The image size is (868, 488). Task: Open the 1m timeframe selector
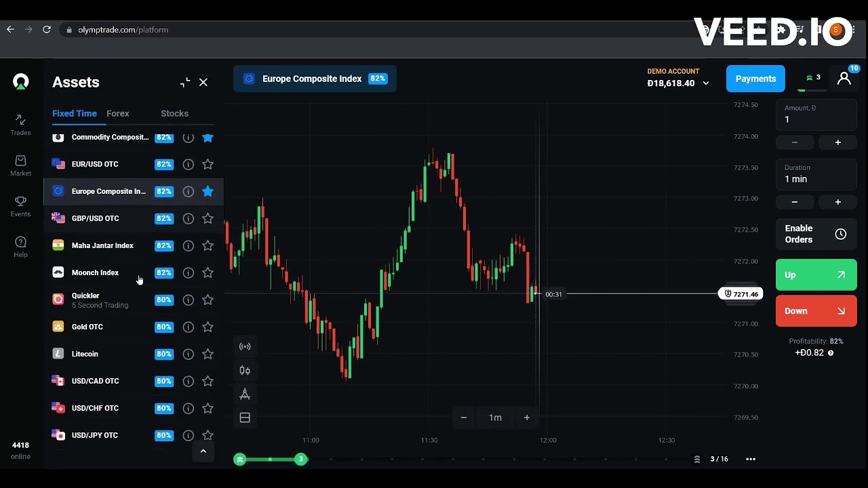(x=495, y=418)
